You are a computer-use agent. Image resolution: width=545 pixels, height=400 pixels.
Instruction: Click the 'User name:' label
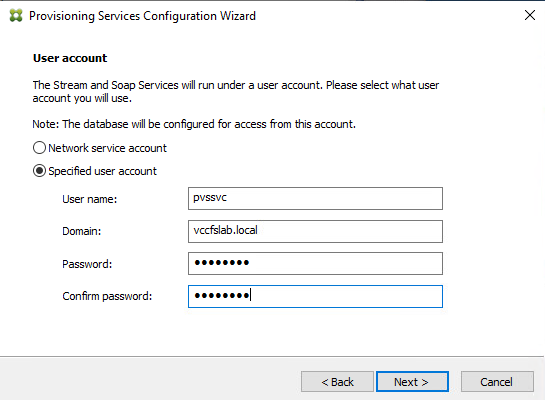(x=90, y=199)
